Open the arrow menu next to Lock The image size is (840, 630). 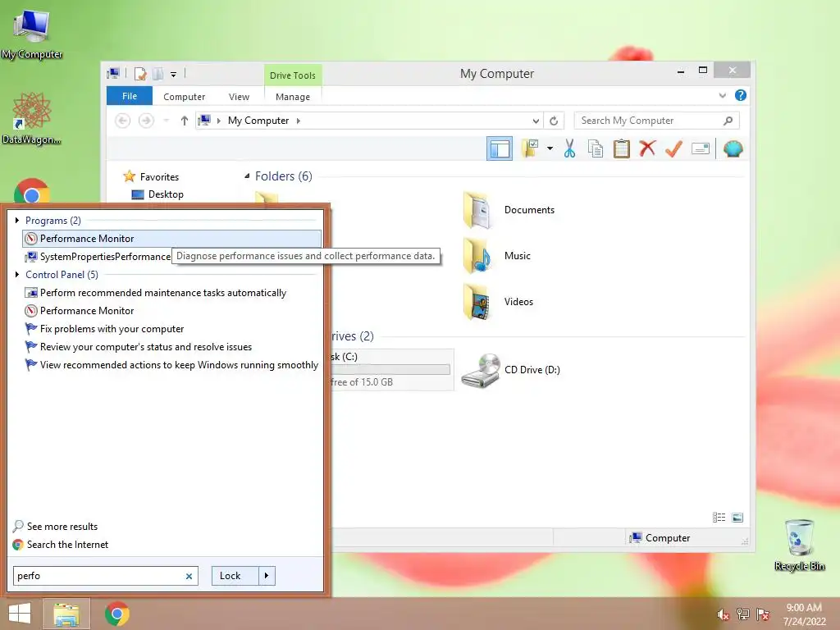pos(267,576)
